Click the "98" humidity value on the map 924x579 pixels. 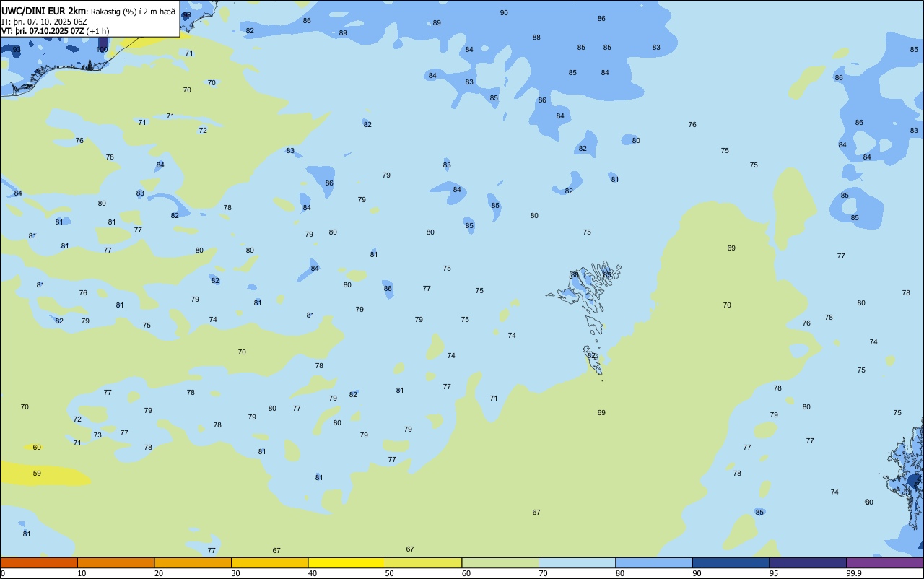(x=187, y=15)
